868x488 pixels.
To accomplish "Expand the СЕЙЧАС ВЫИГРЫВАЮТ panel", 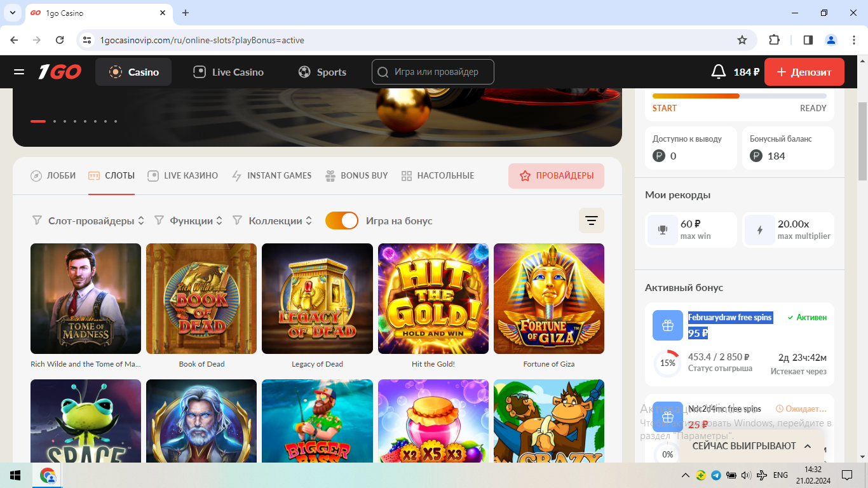I will click(x=752, y=446).
